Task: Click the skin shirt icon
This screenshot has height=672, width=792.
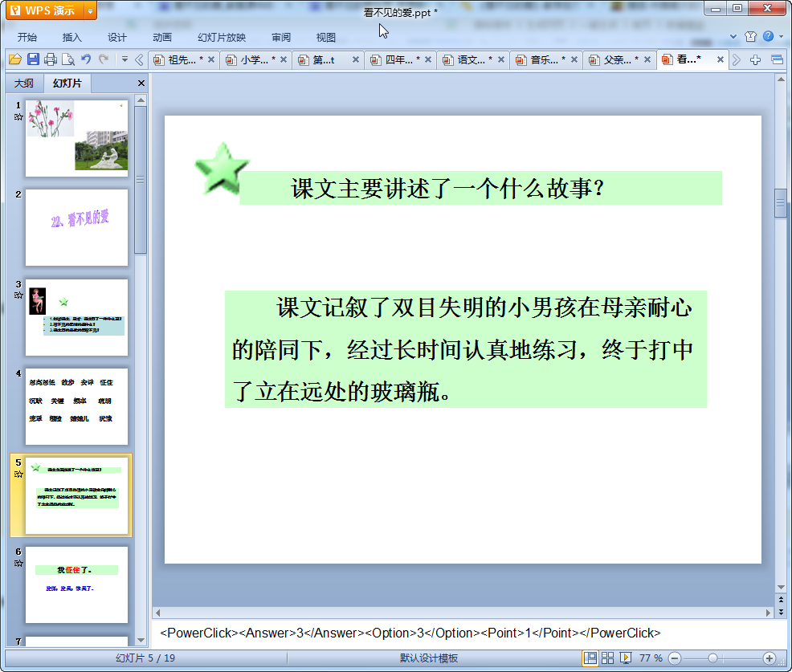Action: (x=750, y=37)
